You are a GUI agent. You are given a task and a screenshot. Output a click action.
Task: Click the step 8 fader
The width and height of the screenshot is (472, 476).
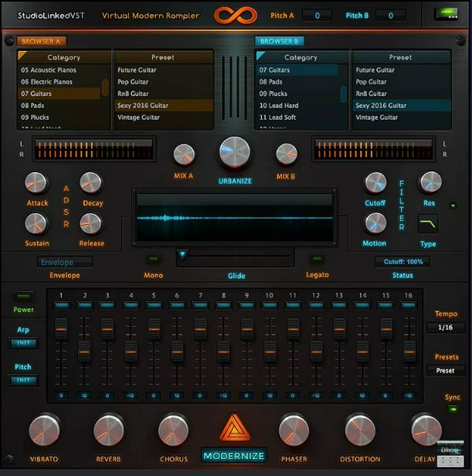tap(223, 352)
